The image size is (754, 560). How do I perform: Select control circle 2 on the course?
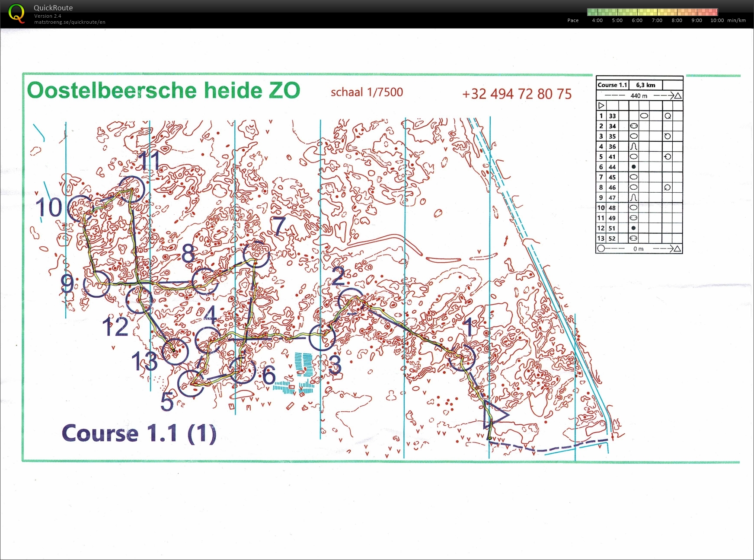pyautogui.click(x=351, y=302)
